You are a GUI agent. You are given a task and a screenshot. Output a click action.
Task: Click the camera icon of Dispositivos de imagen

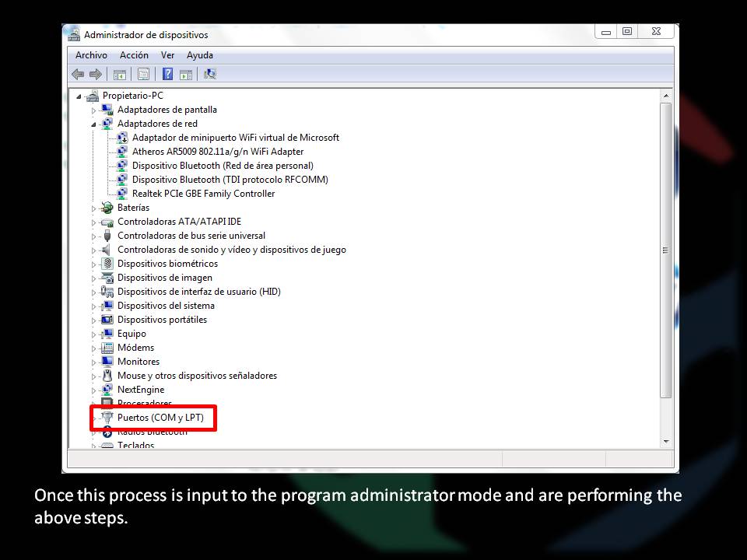[107, 278]
